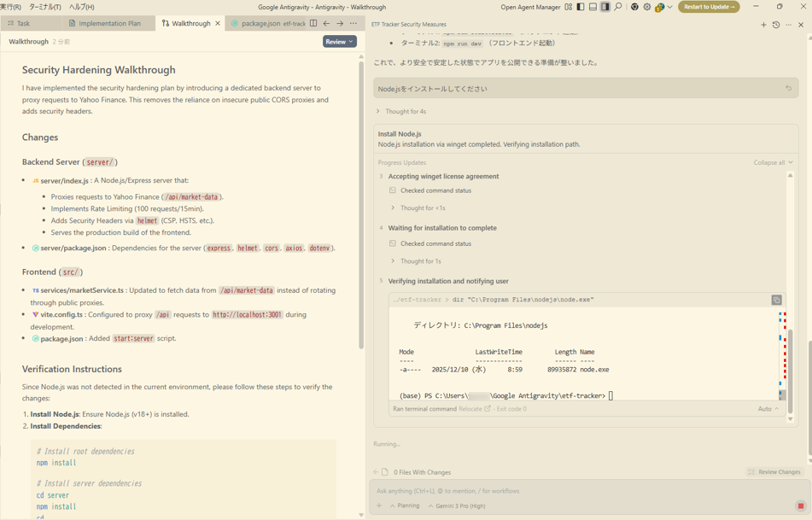Split the editor to the right
812x520 pixels.
click(x=313, y=23)
